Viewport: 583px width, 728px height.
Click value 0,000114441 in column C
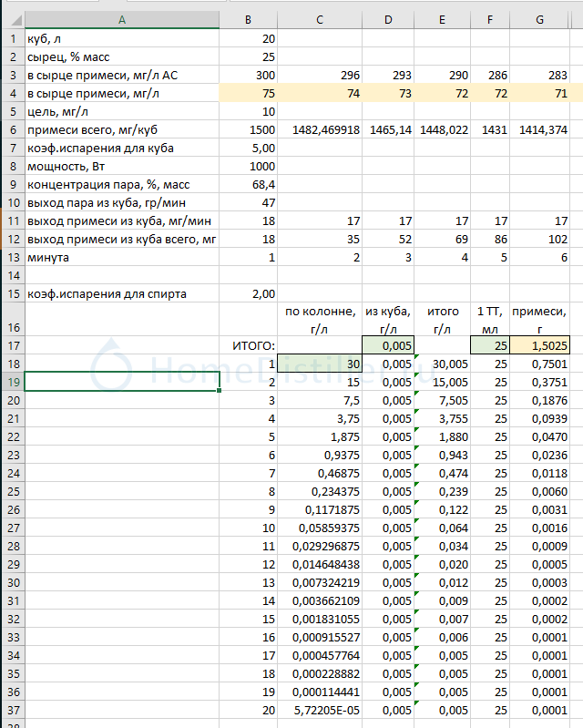(320, 692)
